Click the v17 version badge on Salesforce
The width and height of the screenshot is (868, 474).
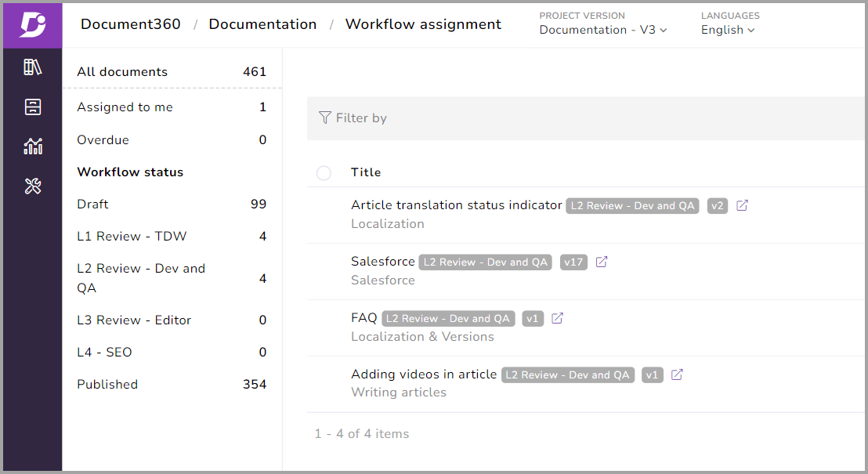(573, 262)
